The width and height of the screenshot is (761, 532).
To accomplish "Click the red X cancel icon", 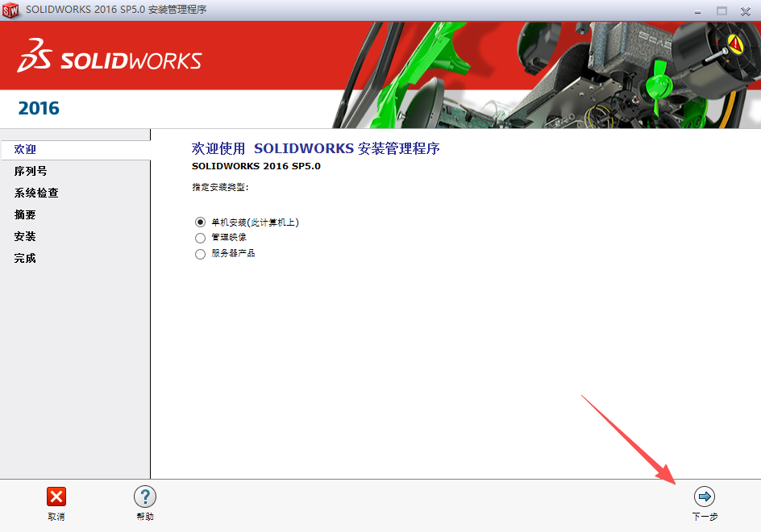I will pos(56,497).
